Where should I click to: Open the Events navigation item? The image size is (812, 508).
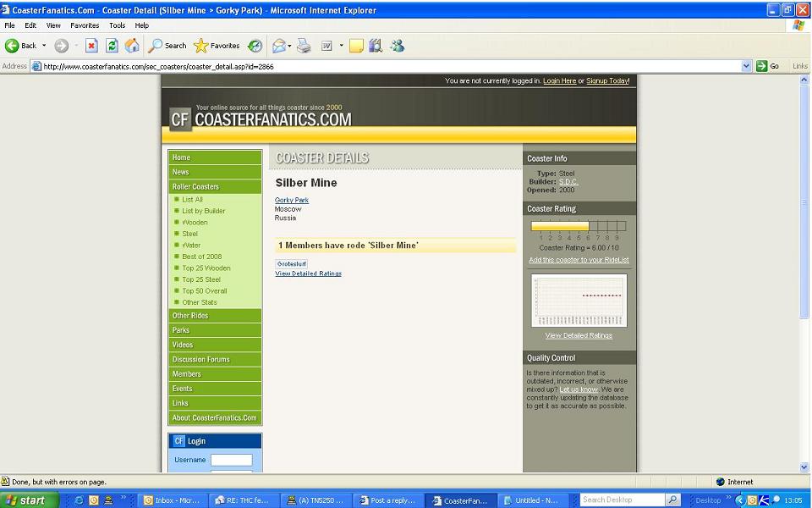215,389
